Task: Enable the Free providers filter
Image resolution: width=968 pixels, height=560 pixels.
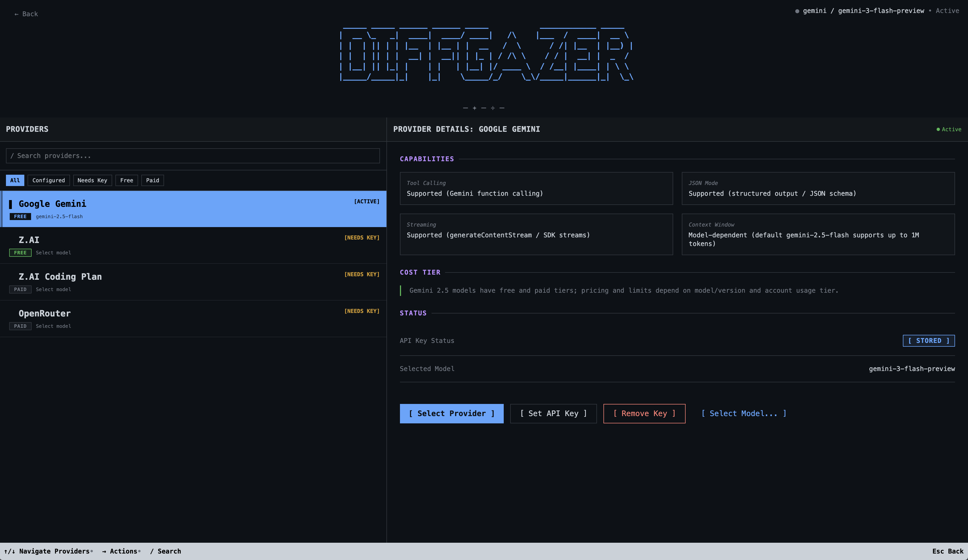Action: [x=126, y=180]
